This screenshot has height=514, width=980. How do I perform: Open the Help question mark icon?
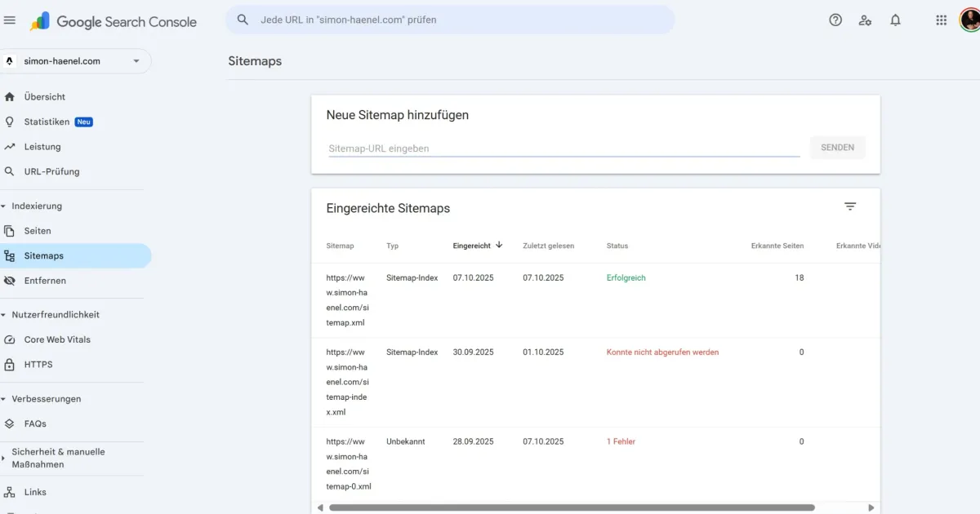(835, 20)
